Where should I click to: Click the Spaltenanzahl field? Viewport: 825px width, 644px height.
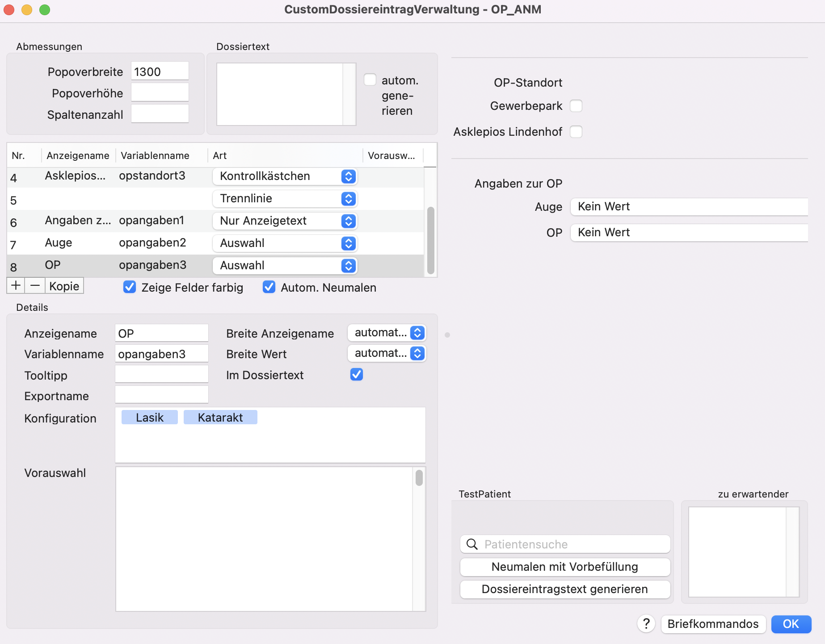point(160,114)
